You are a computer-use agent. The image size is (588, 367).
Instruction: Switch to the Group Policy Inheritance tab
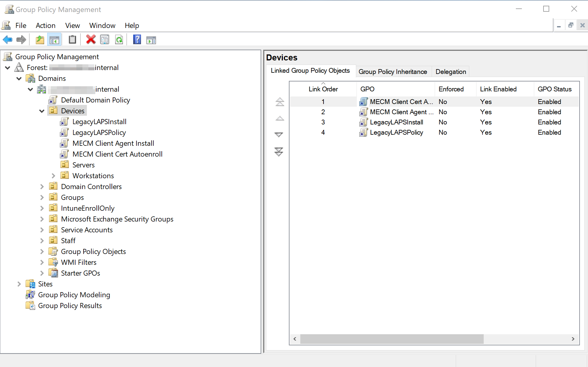coord(393,72)
